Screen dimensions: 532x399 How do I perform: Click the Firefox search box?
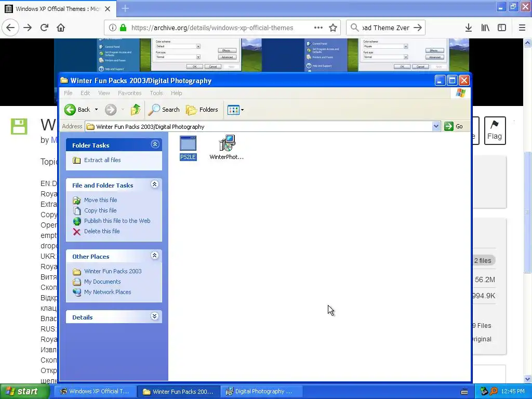[x=385, y=28]
